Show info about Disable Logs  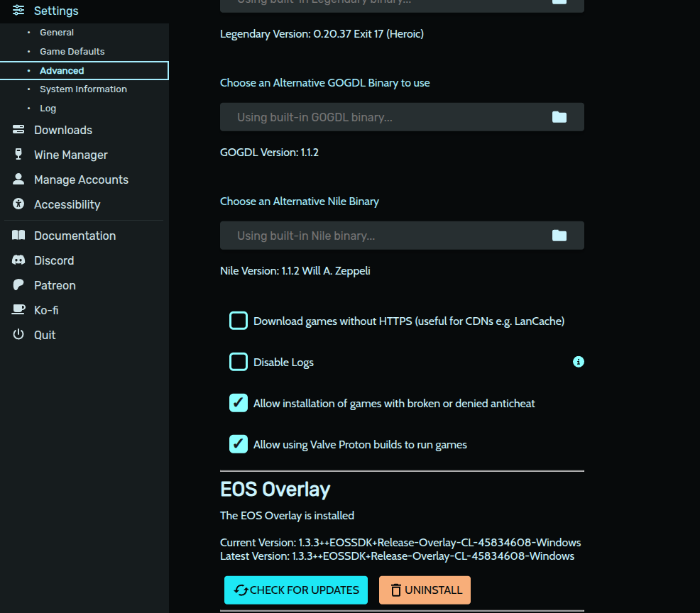578,362
